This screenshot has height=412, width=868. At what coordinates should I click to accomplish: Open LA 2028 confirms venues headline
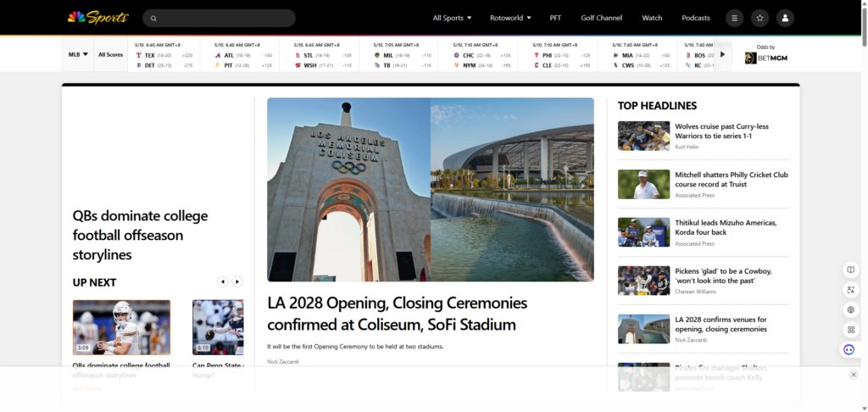coord(721,324)
